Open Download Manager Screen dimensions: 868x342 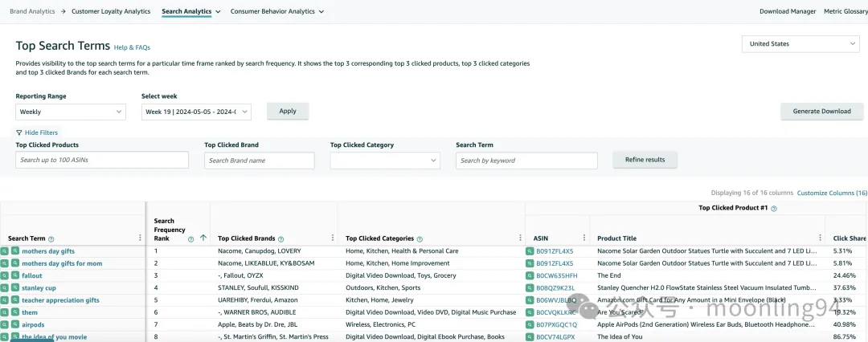pyautogui.click(x=788, y=11)
